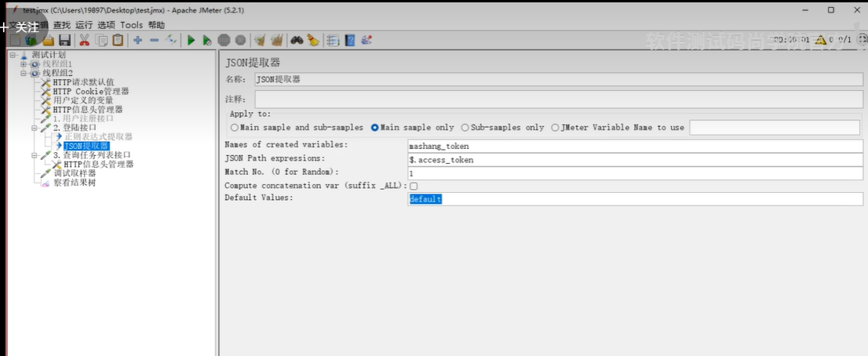868x356 pixels.
Task: Collapse the 测试计划 root node
Action: [13, 55]
